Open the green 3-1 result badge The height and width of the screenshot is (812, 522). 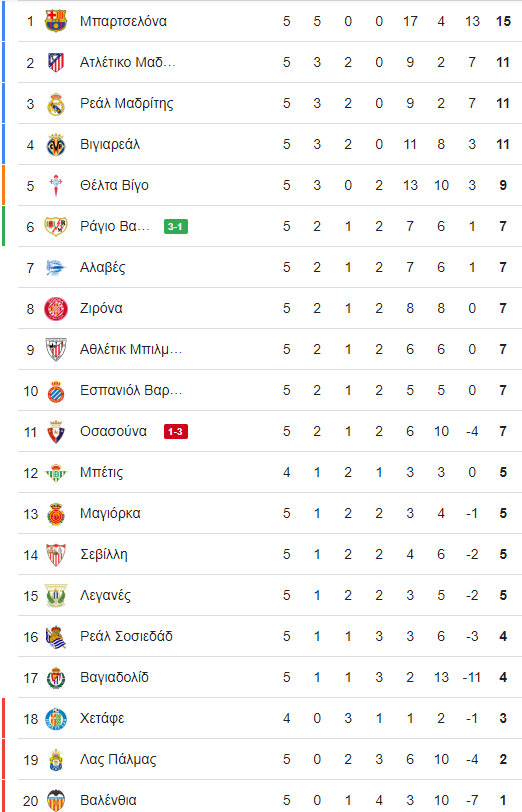tap(176, 226)
